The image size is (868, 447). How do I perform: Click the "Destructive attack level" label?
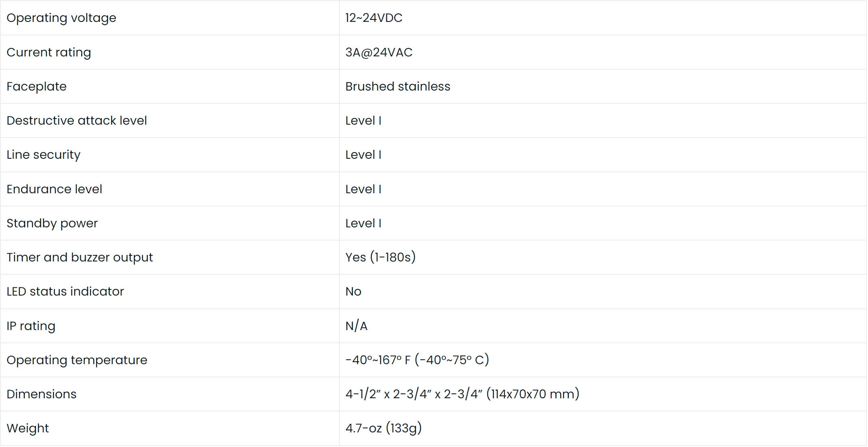coord(77,121)
